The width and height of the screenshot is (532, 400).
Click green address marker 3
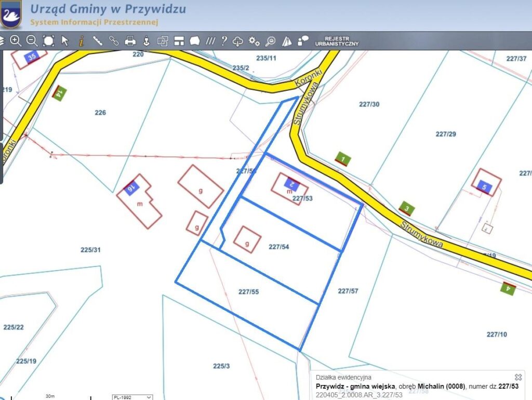click(x=406, y=208)
